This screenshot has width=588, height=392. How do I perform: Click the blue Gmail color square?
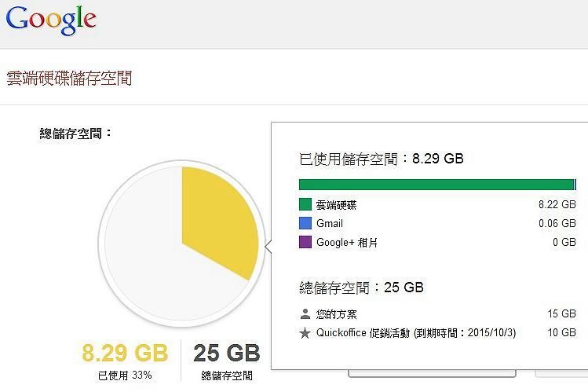click(305, 223)
